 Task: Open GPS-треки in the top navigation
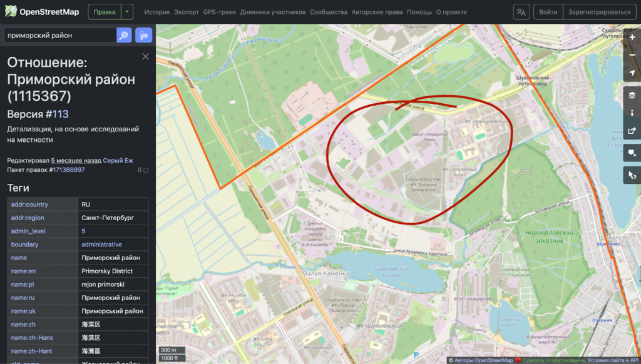click(x=220, y=12)
